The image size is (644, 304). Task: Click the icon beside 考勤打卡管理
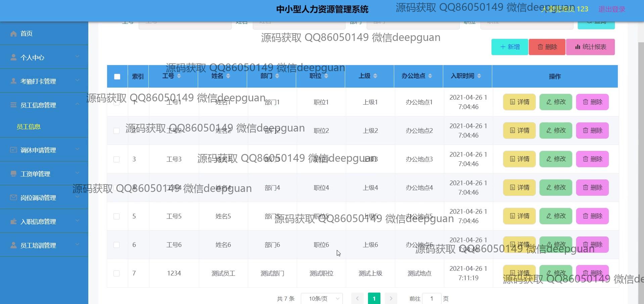pos(13,81)
